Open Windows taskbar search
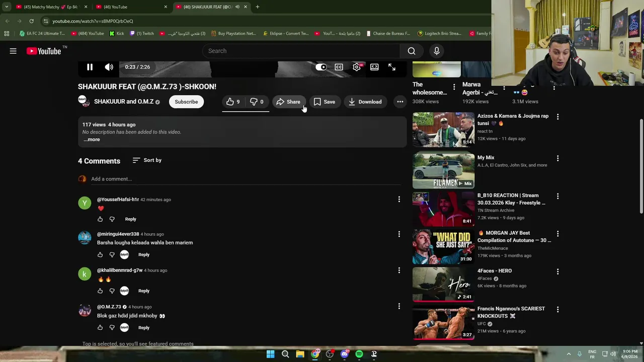Image resolution: width=644 pixels, height=362 pixels. (x=285, y=354)
